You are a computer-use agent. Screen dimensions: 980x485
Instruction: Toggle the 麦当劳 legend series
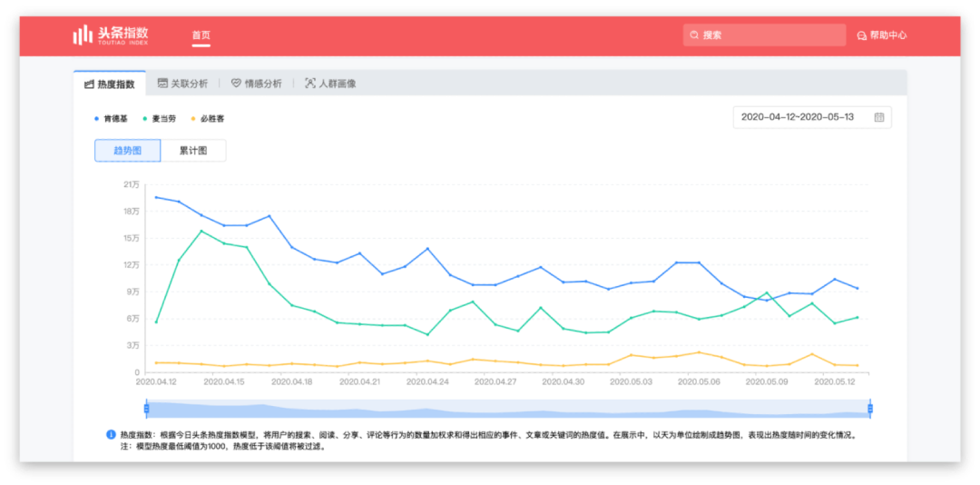(159, 118)
